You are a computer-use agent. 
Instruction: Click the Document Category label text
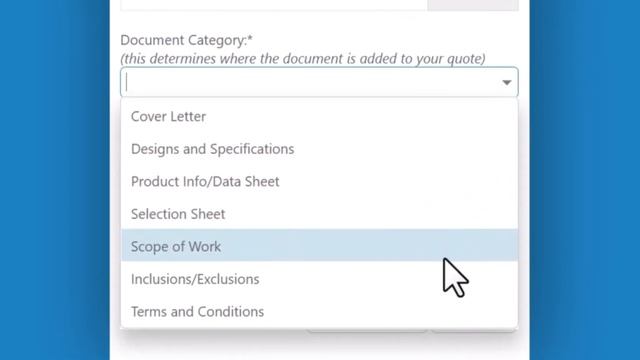pos(184,40)
